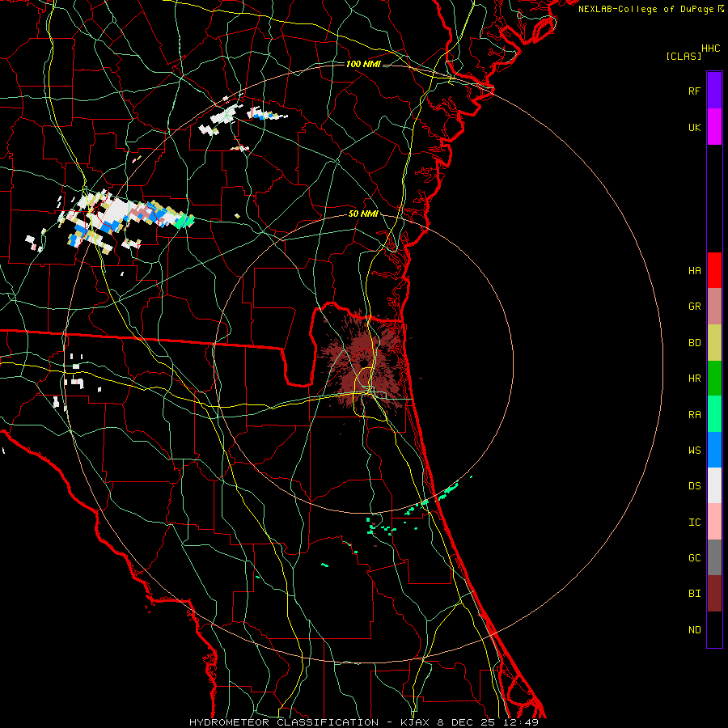Click the IC legend label
The image size is (728, 728).
(694, 523)
